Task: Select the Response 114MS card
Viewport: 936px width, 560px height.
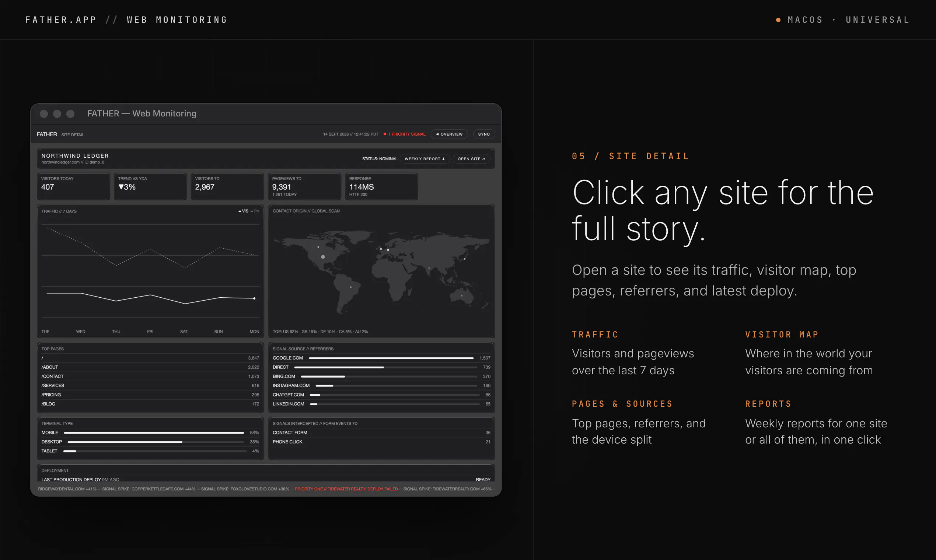Action: 381,186
